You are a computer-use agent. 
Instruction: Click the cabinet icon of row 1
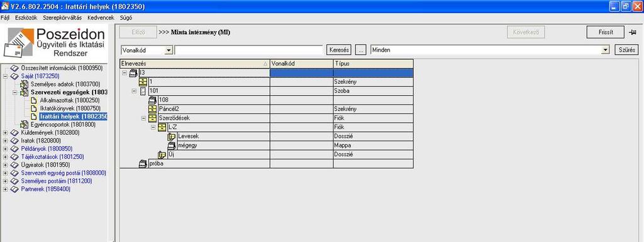pyautogui.click(x=143, y=81)
